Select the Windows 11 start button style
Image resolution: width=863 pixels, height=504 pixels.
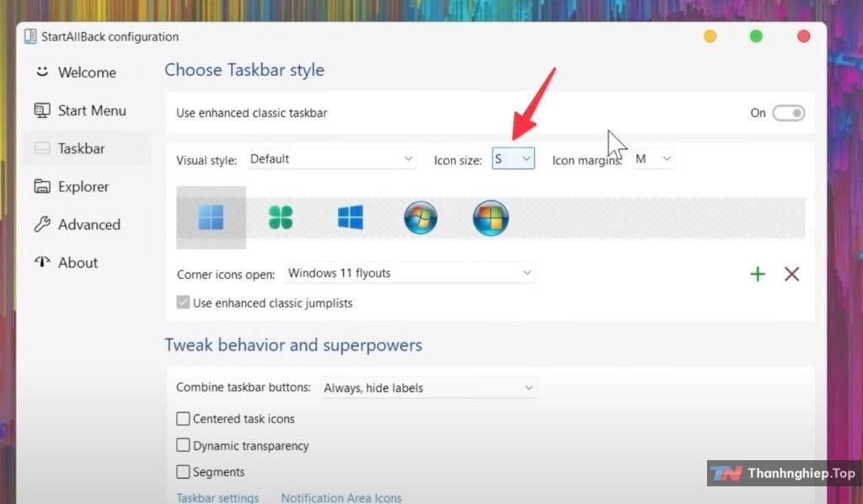211,217
